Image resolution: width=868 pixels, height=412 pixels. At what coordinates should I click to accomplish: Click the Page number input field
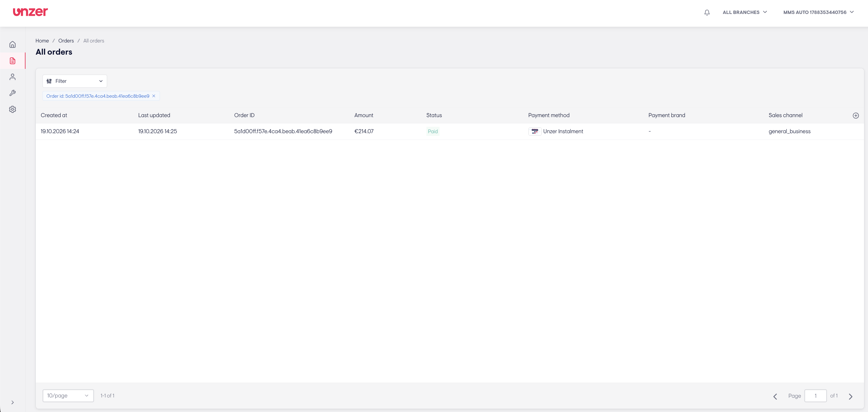point(815,396)
